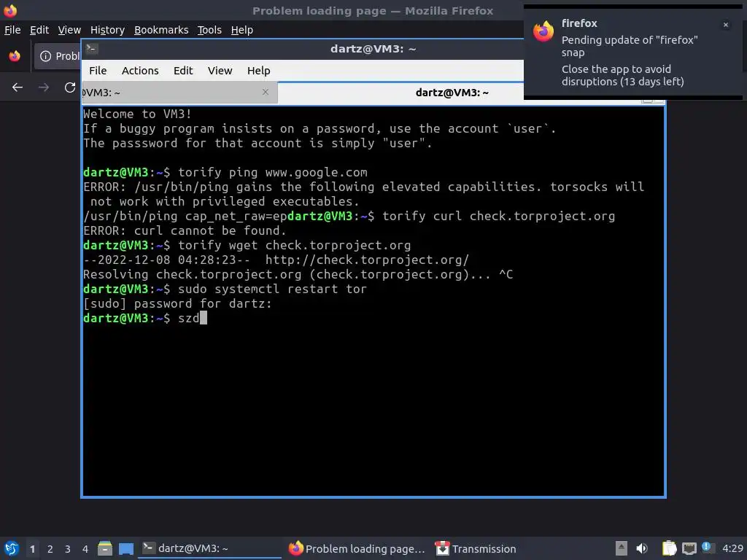Image resolution: width=747 pixels, height=560 pixels.
Task: Activate the dartz@VM3 terminal taskbar entry
Action: pyautogui.click(x=209, y=548)
